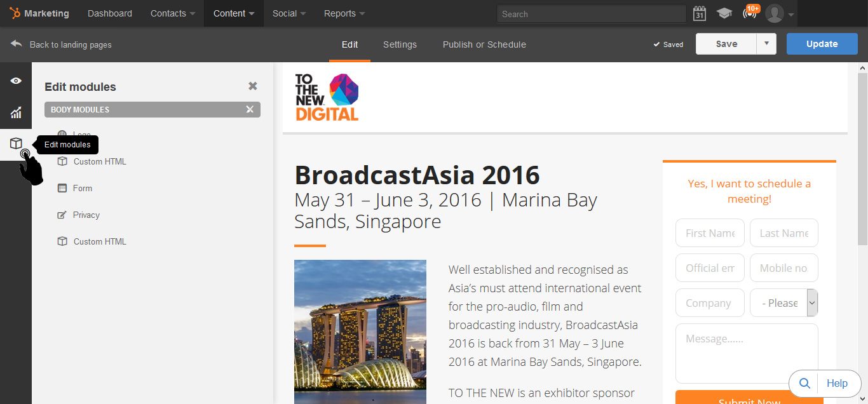Open the academy graduation cap icon

(724, 13)
